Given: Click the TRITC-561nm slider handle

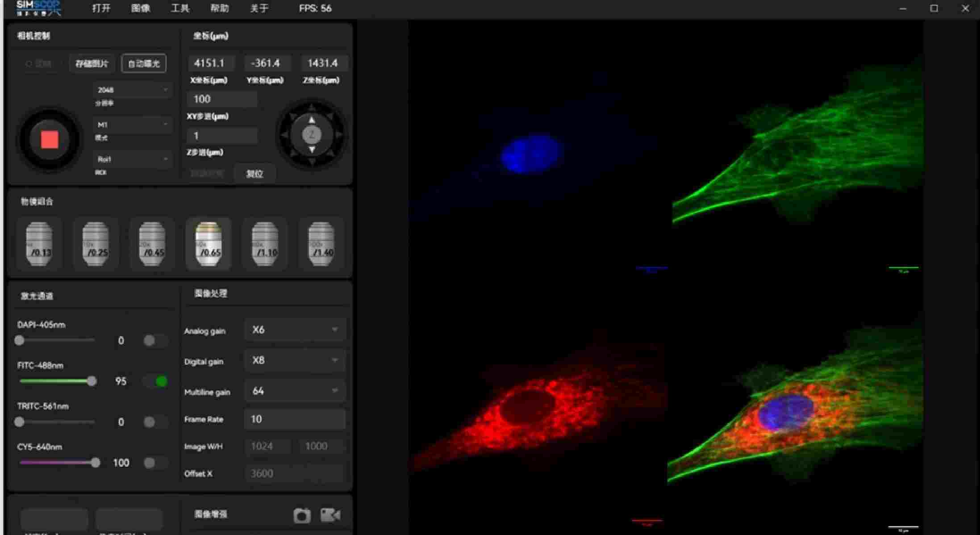Looking at the screenshot, I should pos(19,422).
